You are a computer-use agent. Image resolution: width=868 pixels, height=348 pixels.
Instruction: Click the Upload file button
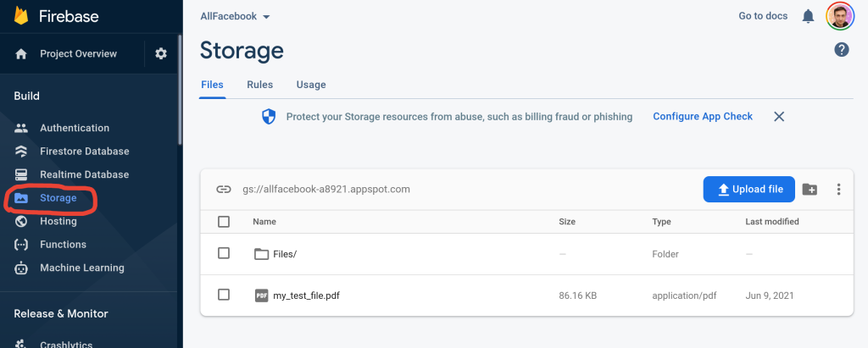coord(749,189)
